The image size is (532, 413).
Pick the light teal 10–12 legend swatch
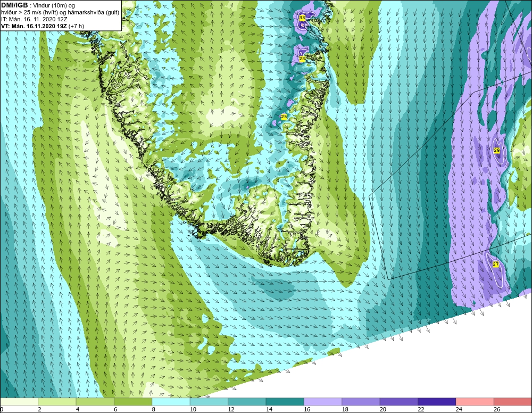click(209, 402)
